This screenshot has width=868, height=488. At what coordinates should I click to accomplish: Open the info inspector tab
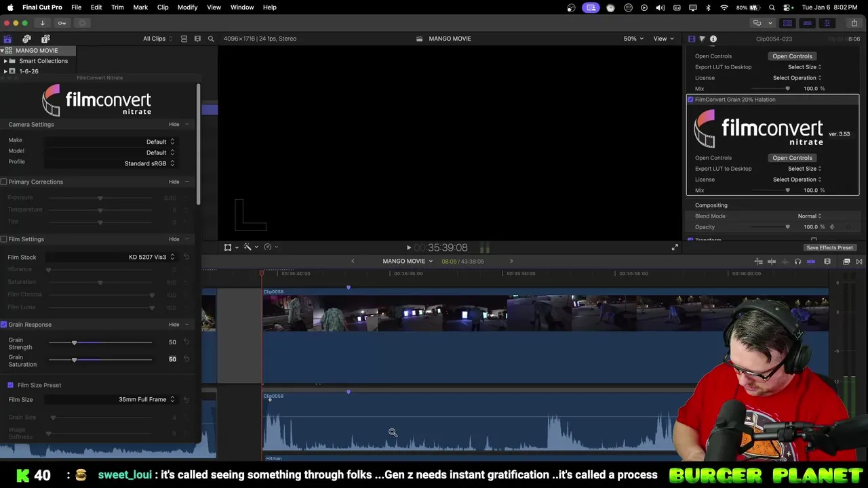click(713, 39)
